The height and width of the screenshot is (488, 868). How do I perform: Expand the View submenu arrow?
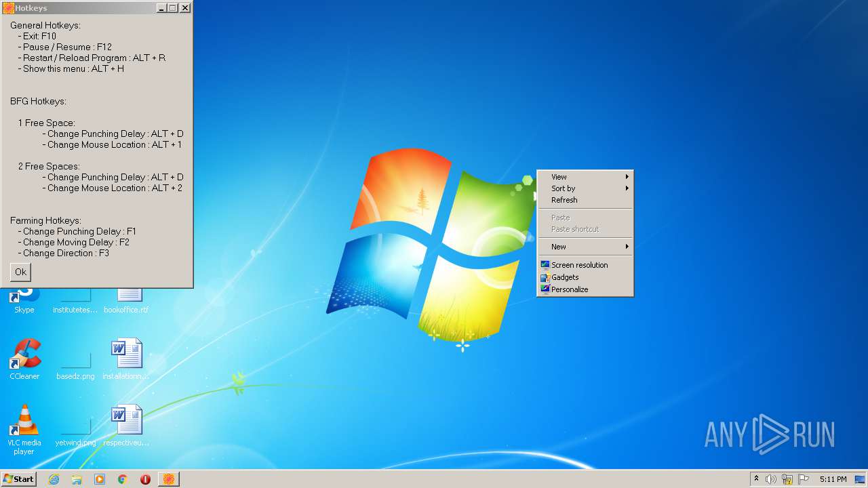click(x=627, y=177)
